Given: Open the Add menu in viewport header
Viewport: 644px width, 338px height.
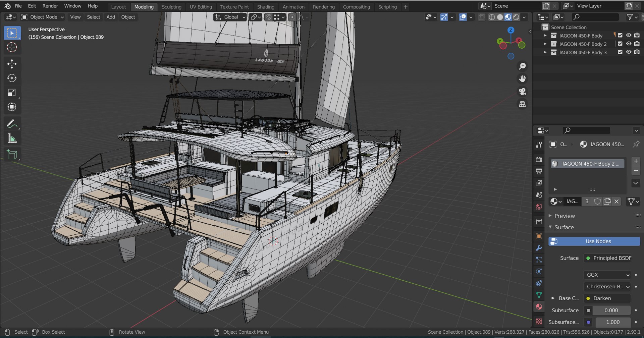Looking at the screenshot, I should [x=110, y=17].
